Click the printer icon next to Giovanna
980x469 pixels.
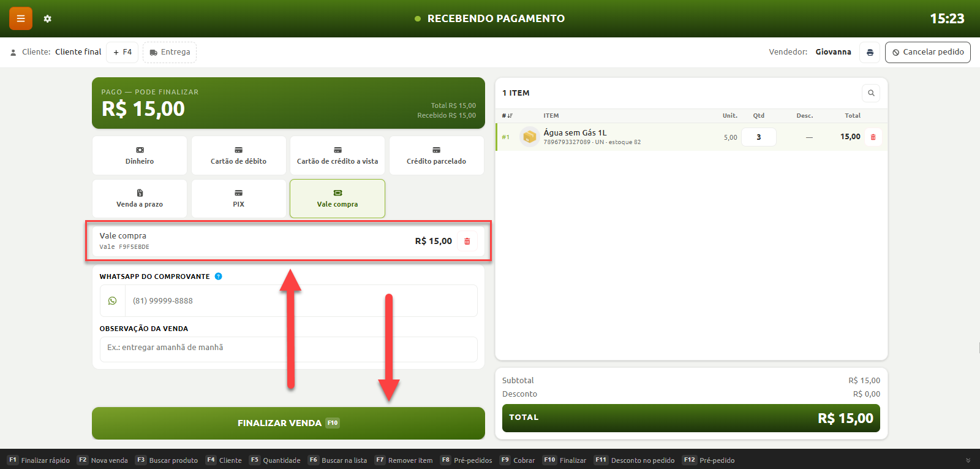[x=870, y=52]
